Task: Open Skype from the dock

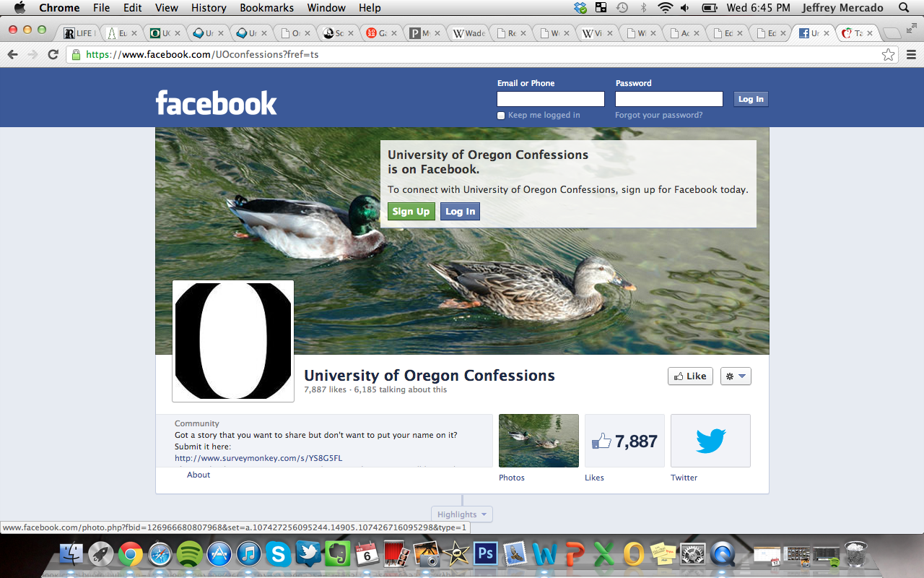Action: coord(278,554)
